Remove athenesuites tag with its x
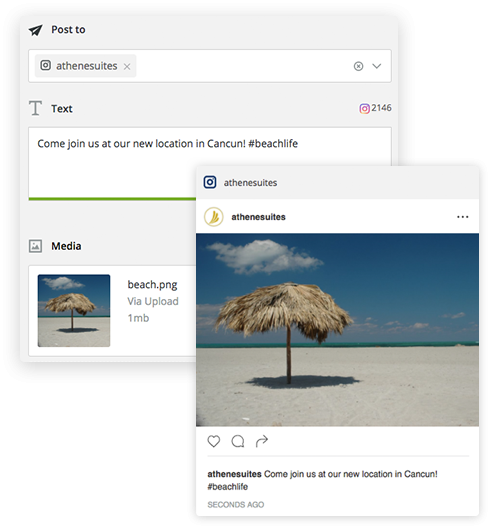 (127, 67)
